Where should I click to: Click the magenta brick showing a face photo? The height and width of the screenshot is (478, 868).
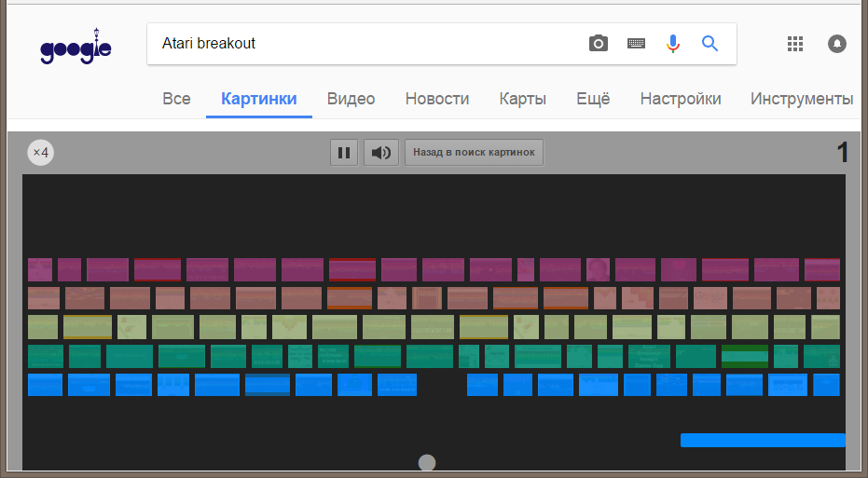[598, 269]
